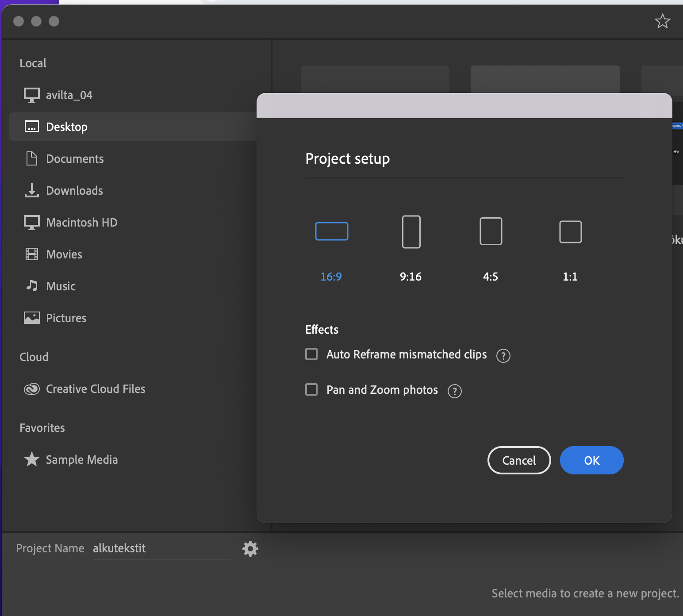Choose the 9:16 vertical aspect ratio icon
The height and width of the screenshot is (616, 683).
point(411,231)
